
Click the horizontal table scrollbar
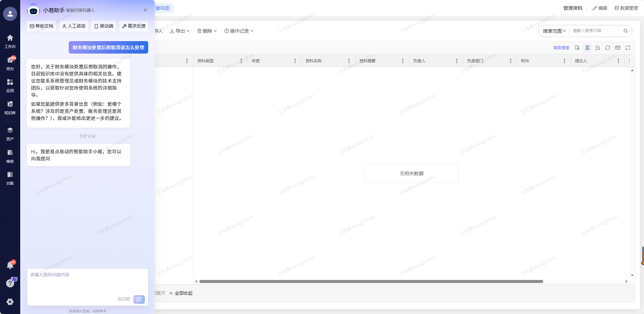(371, 281)
